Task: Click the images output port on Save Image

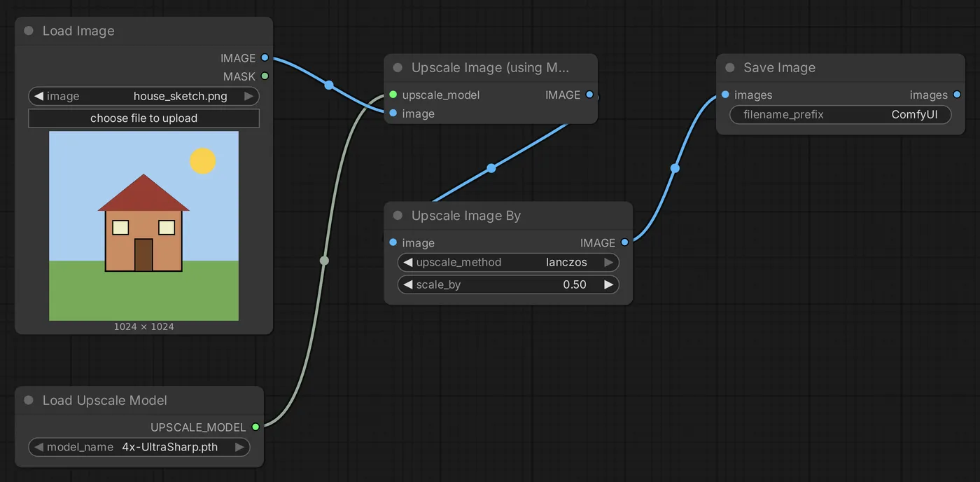Action: [x=957, y=95]
